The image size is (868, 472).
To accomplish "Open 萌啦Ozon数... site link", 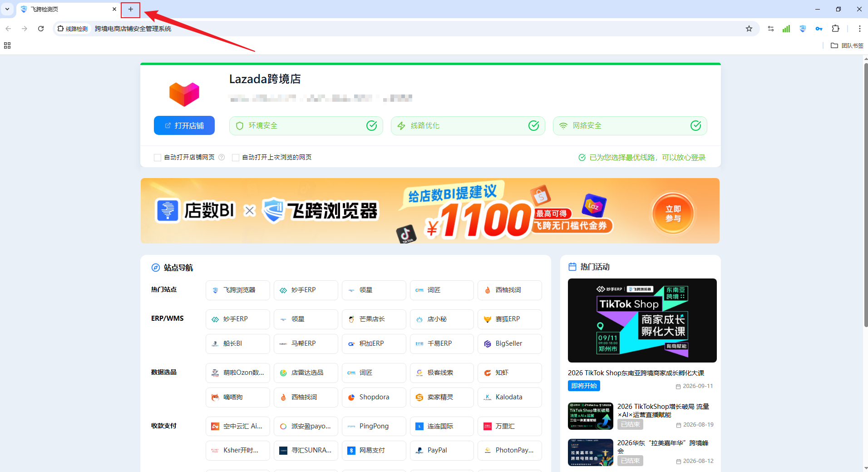I will click(x=238, y=373).
